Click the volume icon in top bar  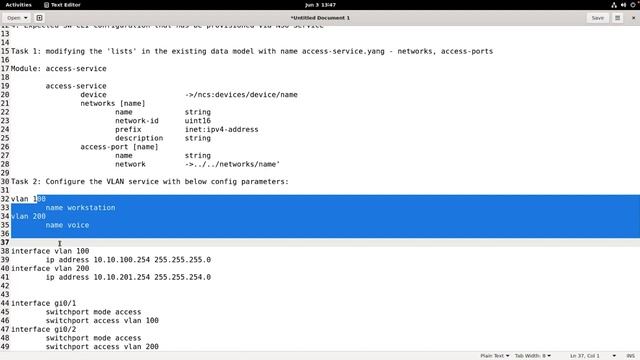(623, 5)
